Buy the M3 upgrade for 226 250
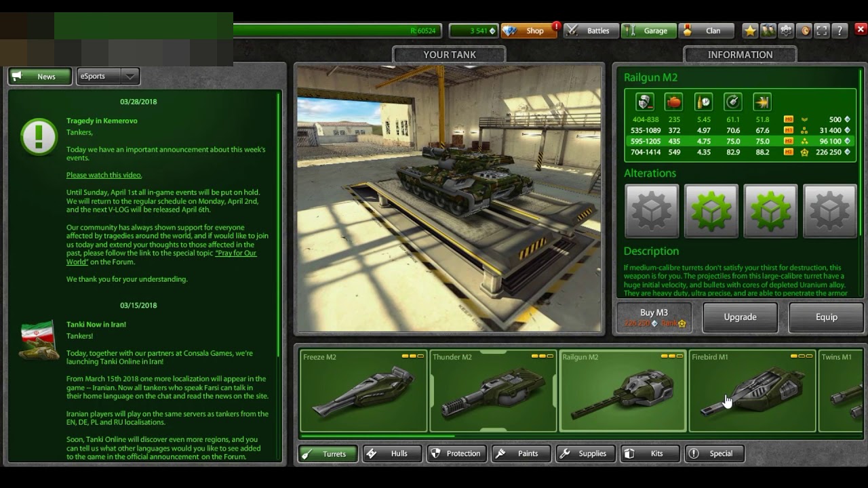 pyautogui.click(x=654, y=317)
